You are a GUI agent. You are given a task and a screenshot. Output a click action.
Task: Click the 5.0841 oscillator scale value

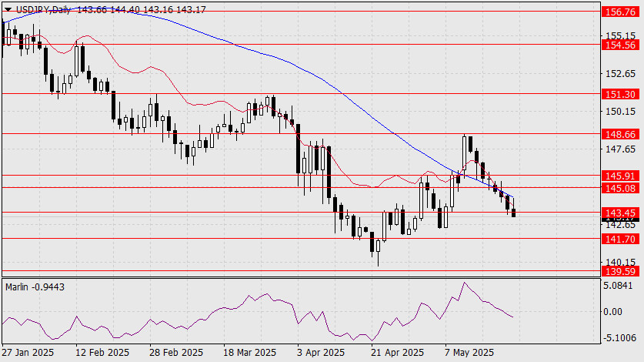tap(618, 285)
